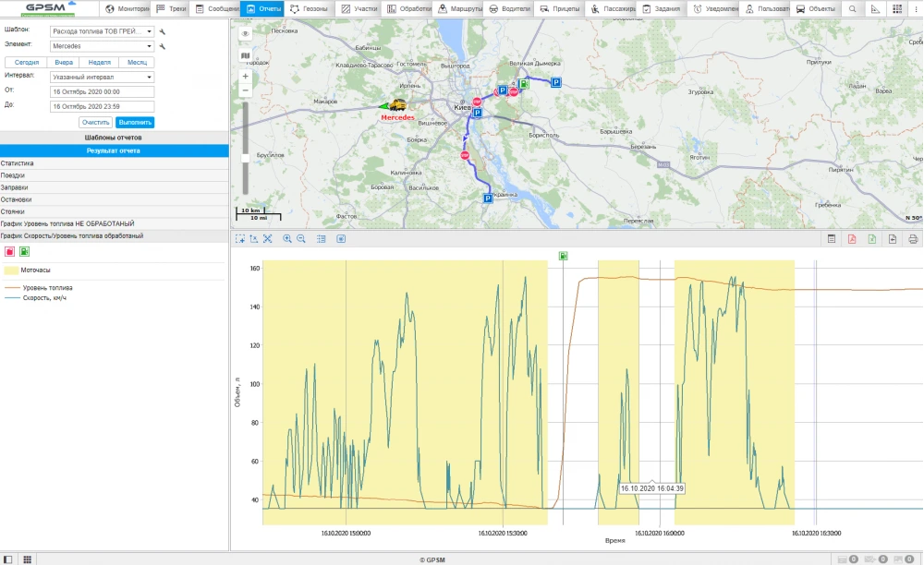Switch to the Геозоны tab
Screen dimensions: 924x565
pos(309,9)
